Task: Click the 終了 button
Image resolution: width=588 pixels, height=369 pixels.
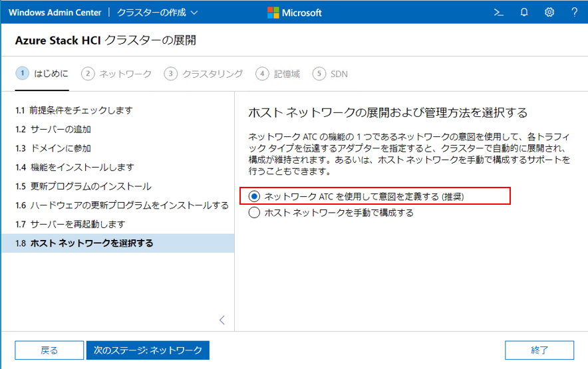Action: pos(539,350)
